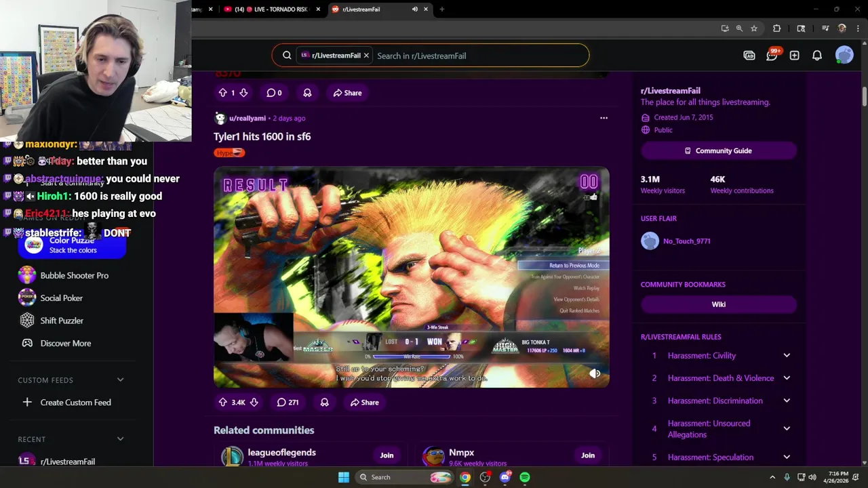The height and width of the screenshot is (488, 868).
Task: Click the Windows taskbar Search box
Action: coord(404,477)
